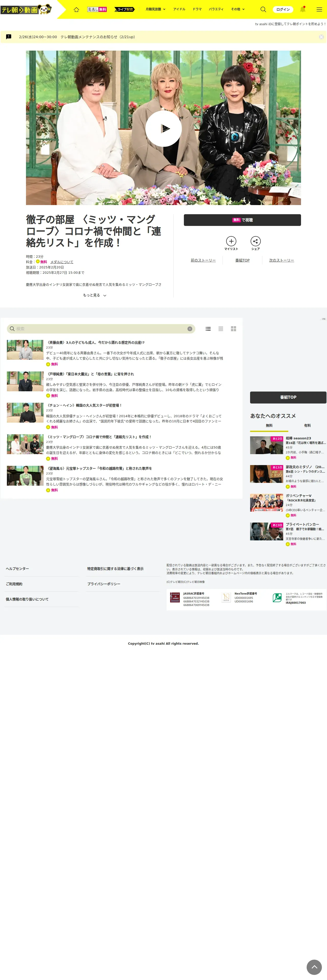Click the TV Asahi Douga logo
This screenshot has width=327, height=980.
(x=26, y=9)
